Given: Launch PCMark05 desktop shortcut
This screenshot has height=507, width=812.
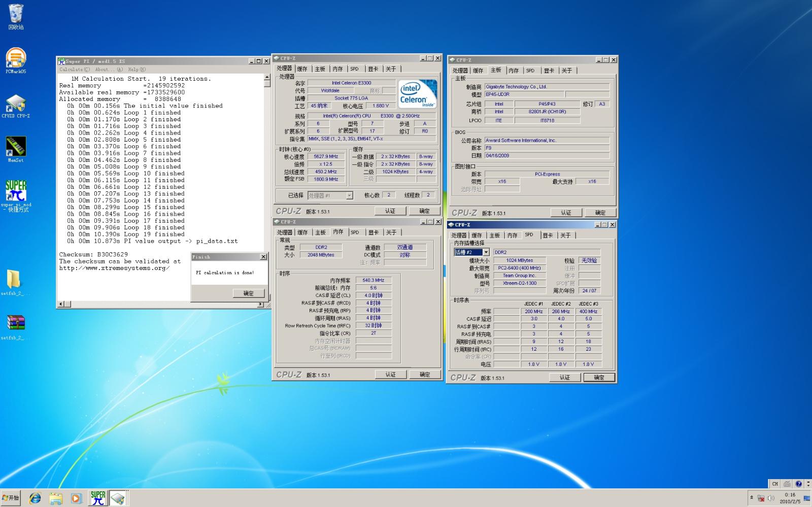Looking at the screenshot, I should pos(16,60).
